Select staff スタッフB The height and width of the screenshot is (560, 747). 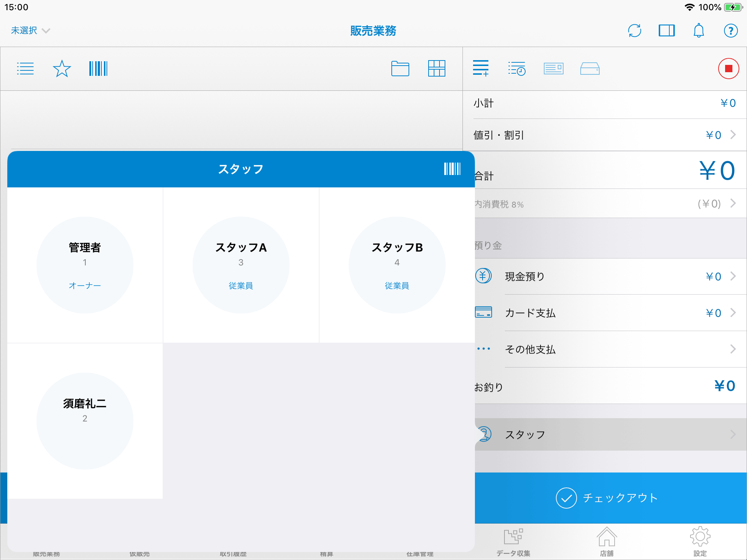tap(397, 265)
